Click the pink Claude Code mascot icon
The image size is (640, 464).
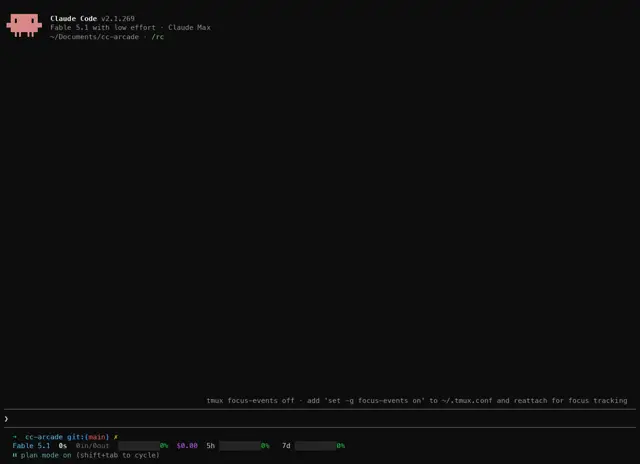(x=24, y=25)
